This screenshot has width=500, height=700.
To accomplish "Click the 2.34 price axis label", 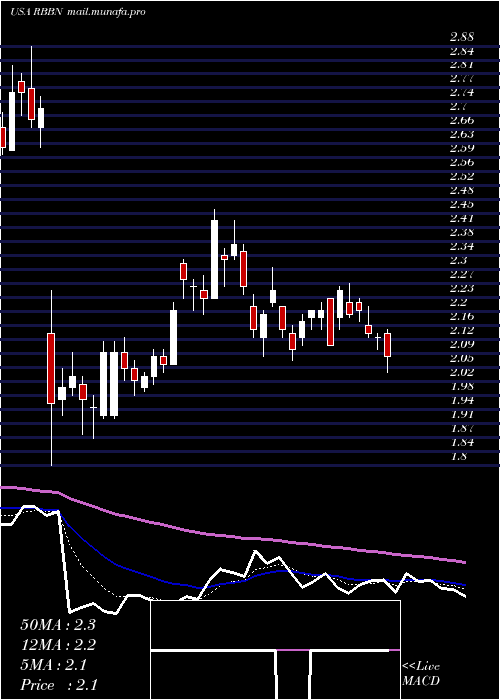I will (x=462, y=246).
